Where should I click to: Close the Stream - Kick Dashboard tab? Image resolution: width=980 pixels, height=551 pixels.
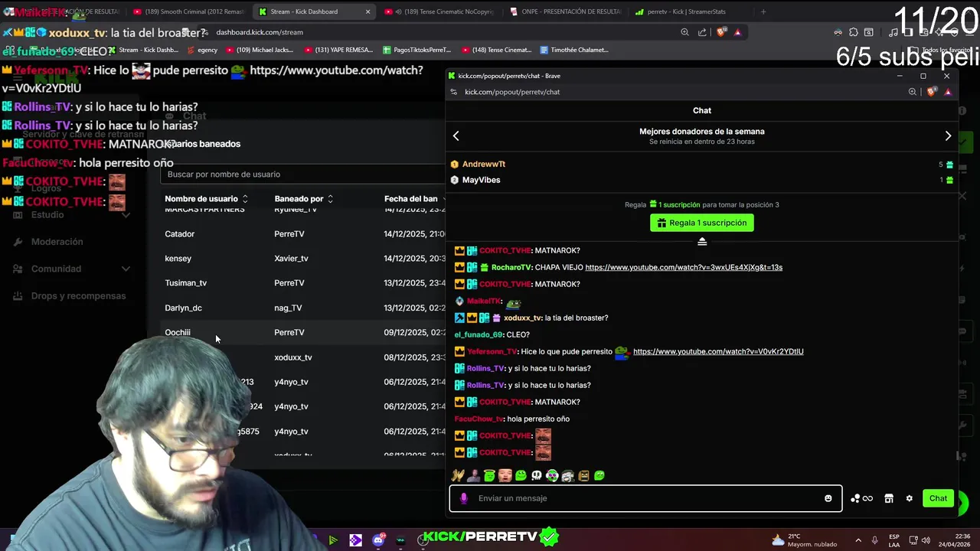point(367,11)
